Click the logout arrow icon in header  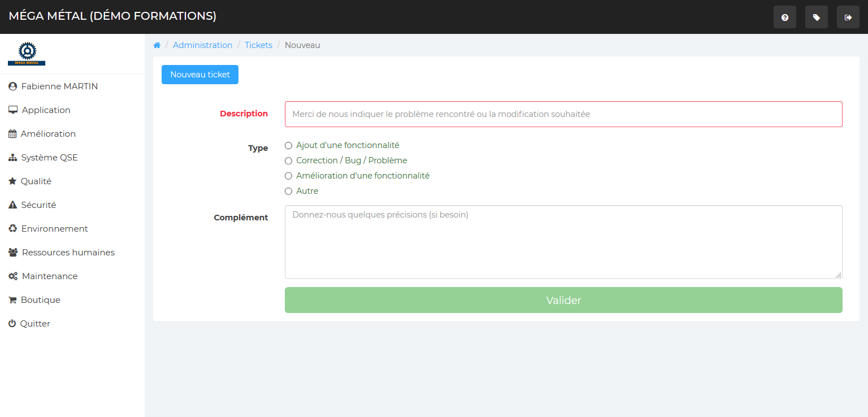(x=848, y=18)
